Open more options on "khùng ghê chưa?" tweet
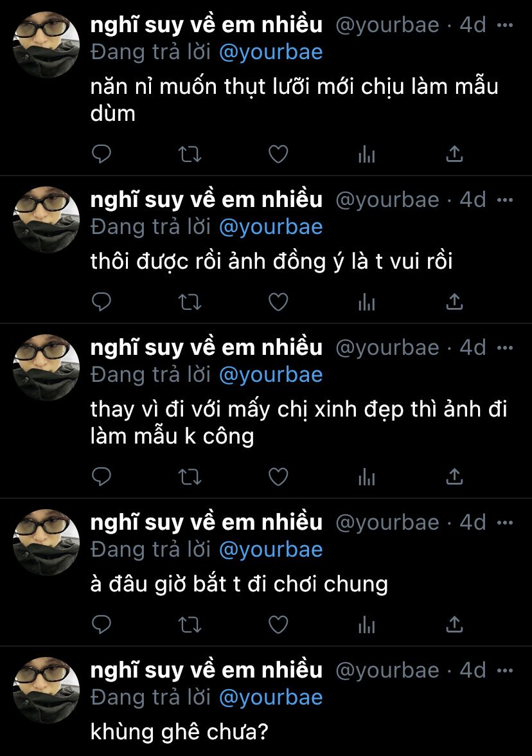532x756 pixels. click(504, 670)
